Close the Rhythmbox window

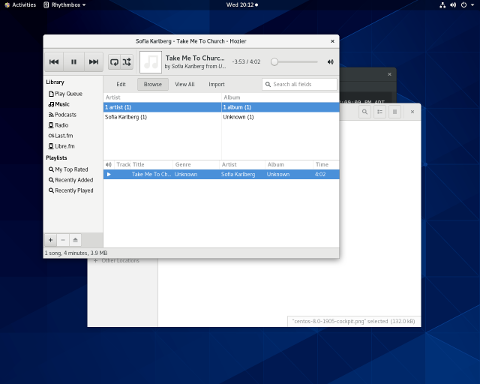pos(332,41)
